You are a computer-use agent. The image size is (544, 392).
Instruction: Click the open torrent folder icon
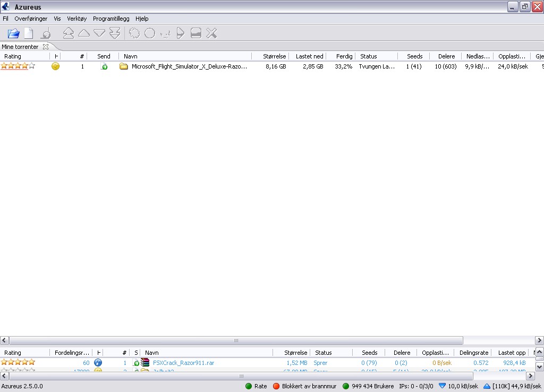pos(13,33)
